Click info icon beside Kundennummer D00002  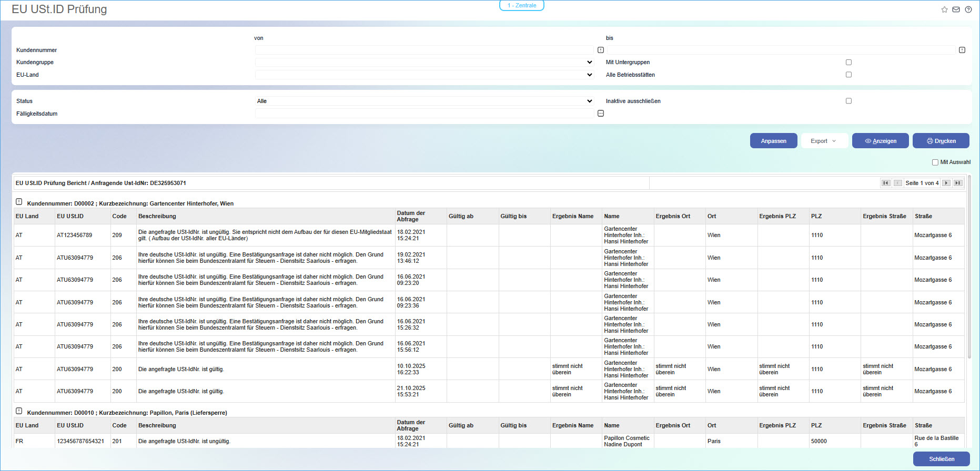pyautogui.click(x=19, y=202)
